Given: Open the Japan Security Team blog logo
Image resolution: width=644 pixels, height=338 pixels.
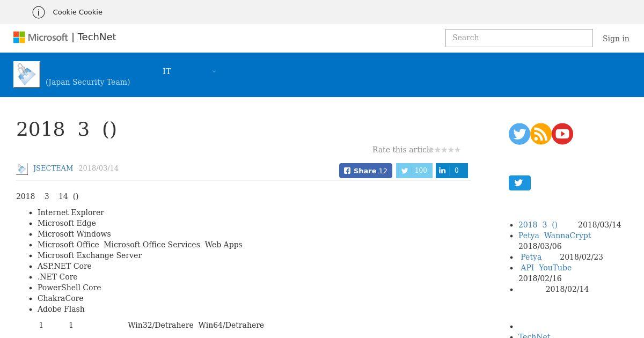Looking at the screenshot, I should 27,74.
